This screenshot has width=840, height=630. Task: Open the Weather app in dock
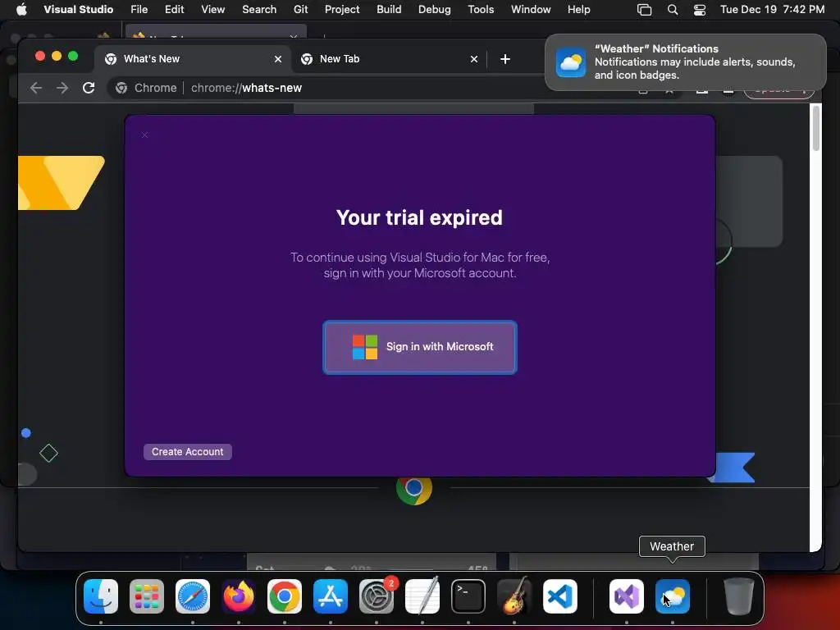pos(673,596)
